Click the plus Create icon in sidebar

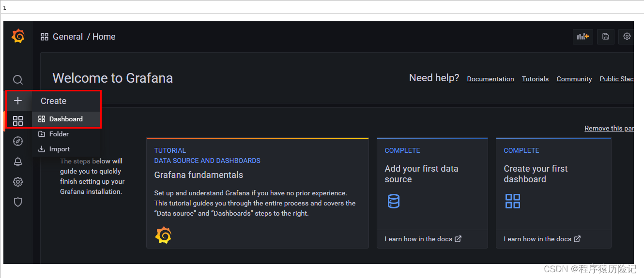(18, 101)
